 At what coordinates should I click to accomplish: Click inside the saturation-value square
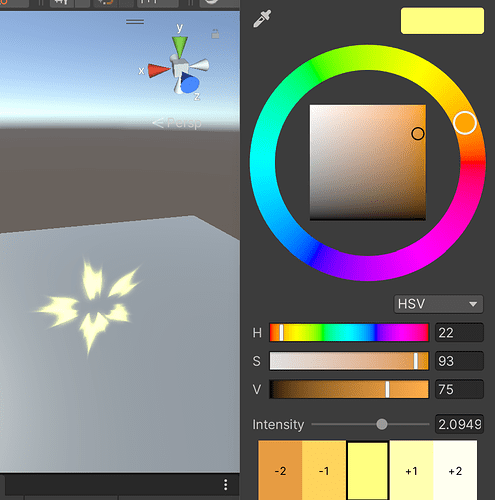(x=368, y=162)
